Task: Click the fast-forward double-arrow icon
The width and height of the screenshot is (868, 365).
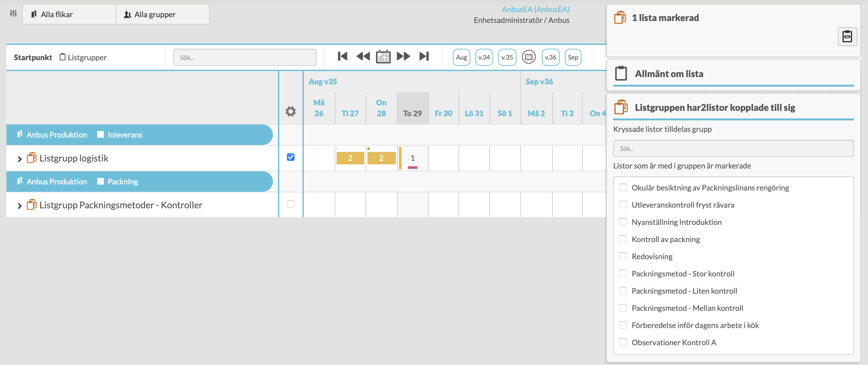Action: coord(403,56)
